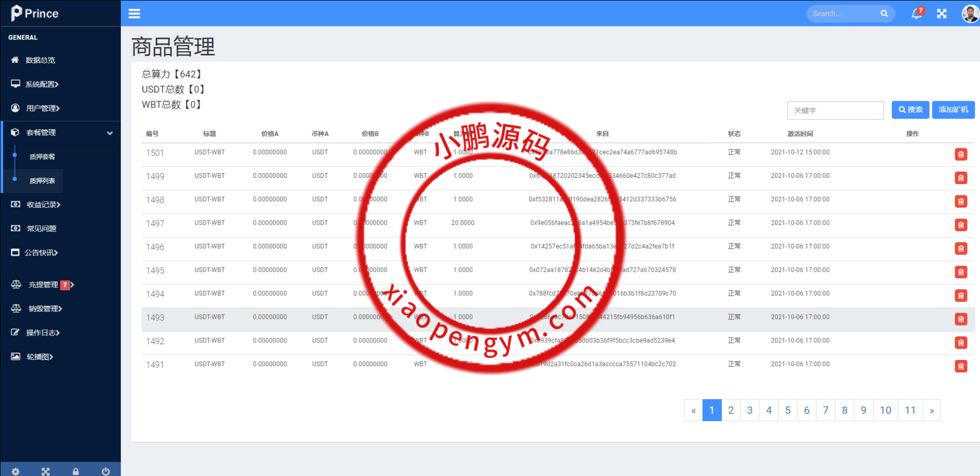Expand 用户管理 menu
The width and height of the screenshot is (980, 476).
tap(43, 108)
